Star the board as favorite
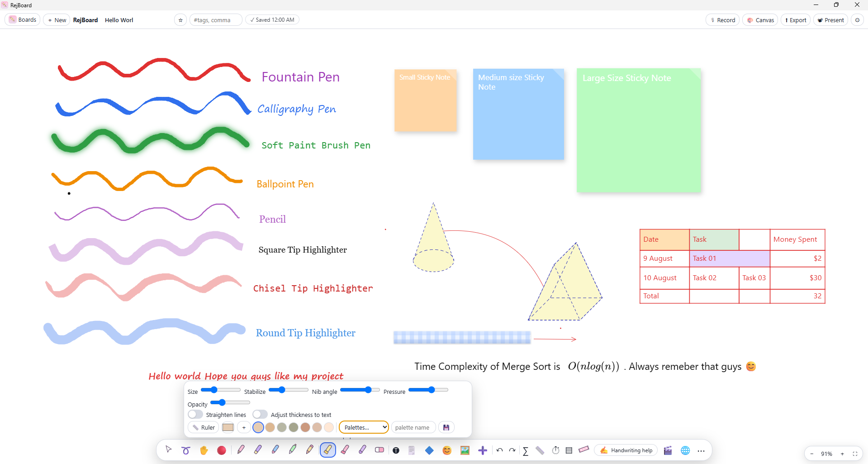Viewport: 868px width, 464px height. (180, 20)
